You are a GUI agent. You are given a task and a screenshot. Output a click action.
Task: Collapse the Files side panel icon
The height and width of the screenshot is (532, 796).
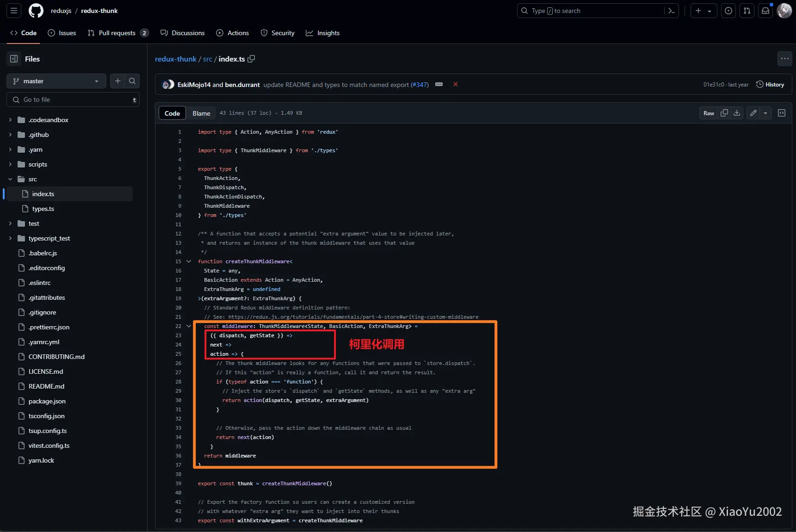[14, 59]
